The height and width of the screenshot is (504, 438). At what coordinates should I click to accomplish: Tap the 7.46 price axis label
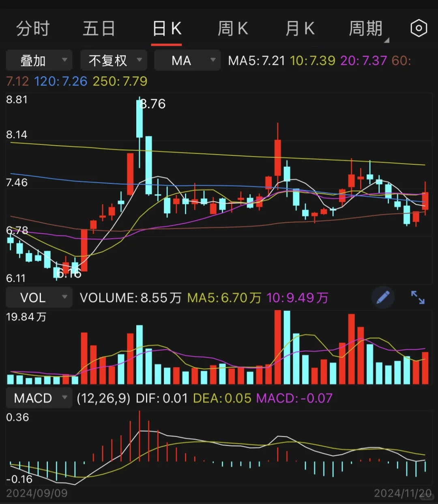tap(17, 183)
